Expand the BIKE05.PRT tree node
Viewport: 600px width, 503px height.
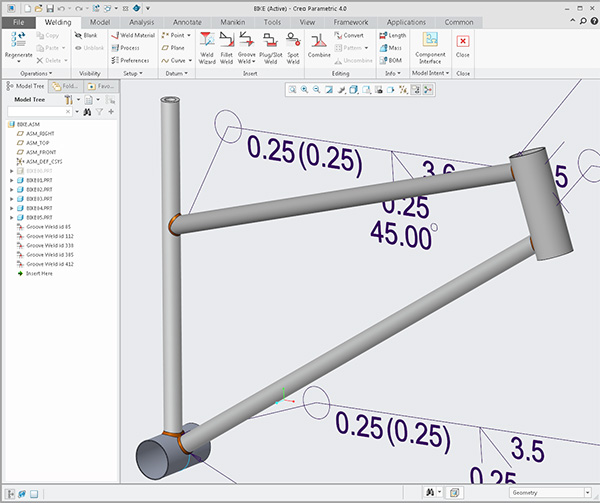pos(11,217)
